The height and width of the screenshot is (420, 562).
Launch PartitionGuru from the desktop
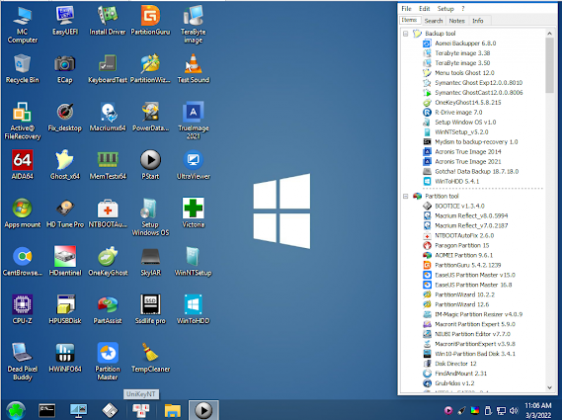tap(150, 20)
